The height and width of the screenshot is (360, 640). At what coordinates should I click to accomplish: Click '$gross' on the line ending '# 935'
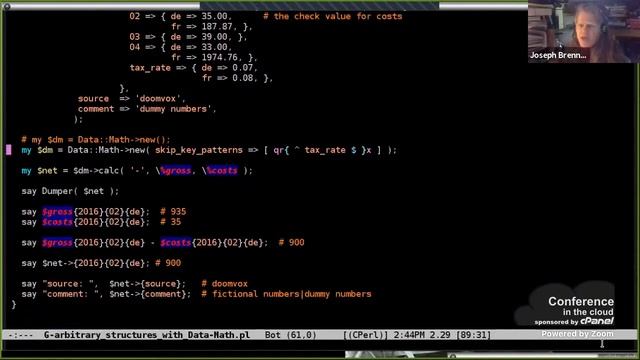point(57,211)
